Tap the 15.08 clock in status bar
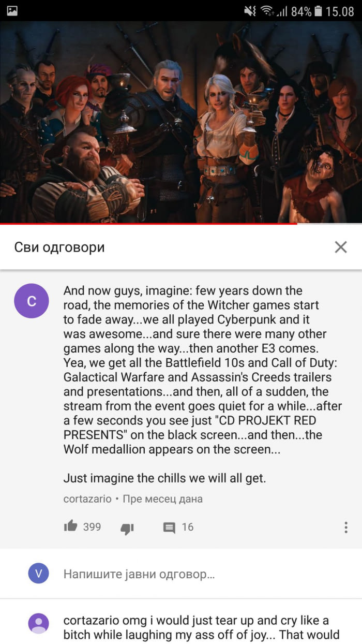This screenshot has width=362, height=644. [340, 11]
